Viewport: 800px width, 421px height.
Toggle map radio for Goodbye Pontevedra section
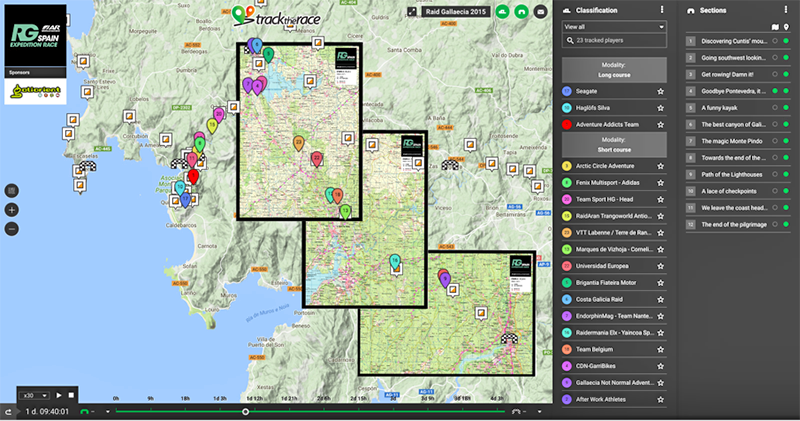[775, 91]
